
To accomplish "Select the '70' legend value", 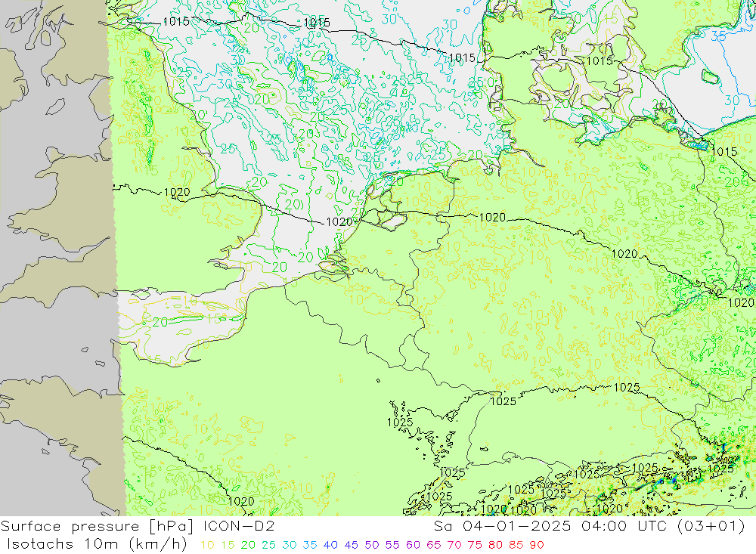I will (454, 546).
